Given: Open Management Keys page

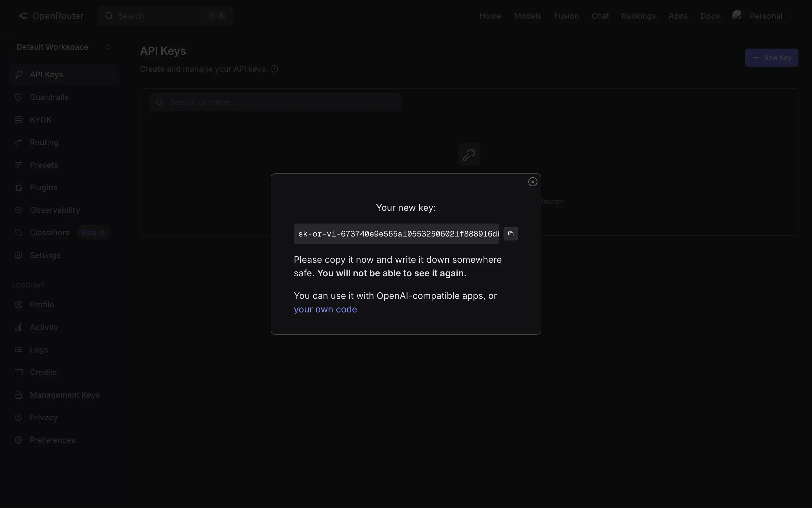Looking at the screenshot, I should click(64, 395).
